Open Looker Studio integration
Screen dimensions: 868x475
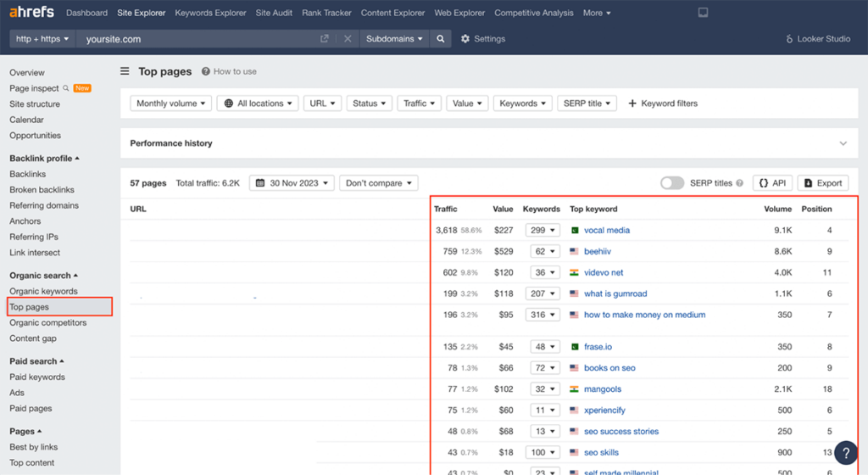(x=818, y=39)
